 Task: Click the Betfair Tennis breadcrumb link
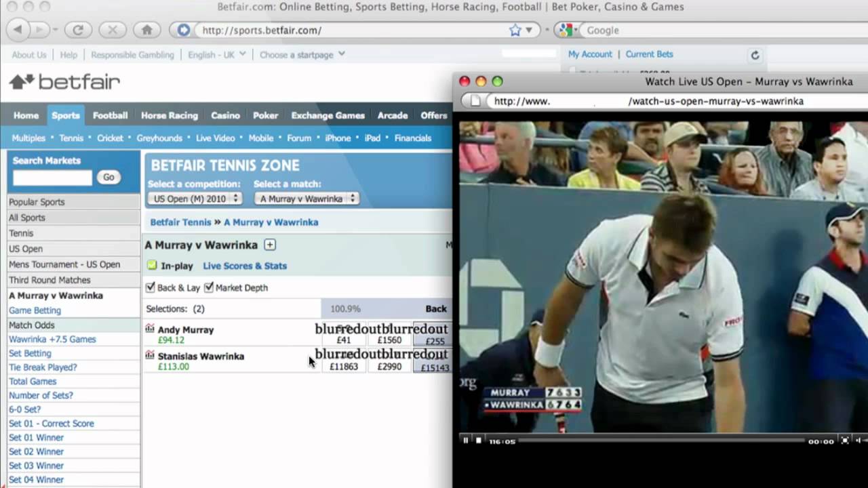click(x=180, y=222)
